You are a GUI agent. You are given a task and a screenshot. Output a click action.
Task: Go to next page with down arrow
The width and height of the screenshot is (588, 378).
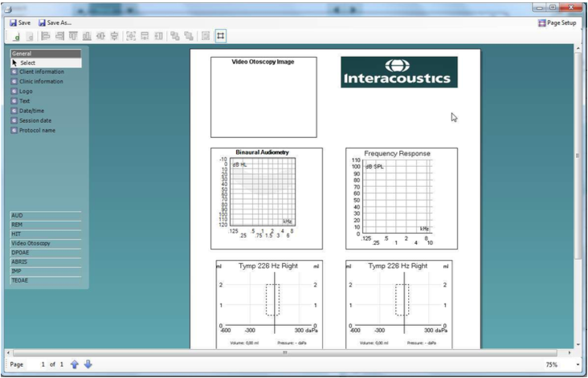(x=88, y=364)
